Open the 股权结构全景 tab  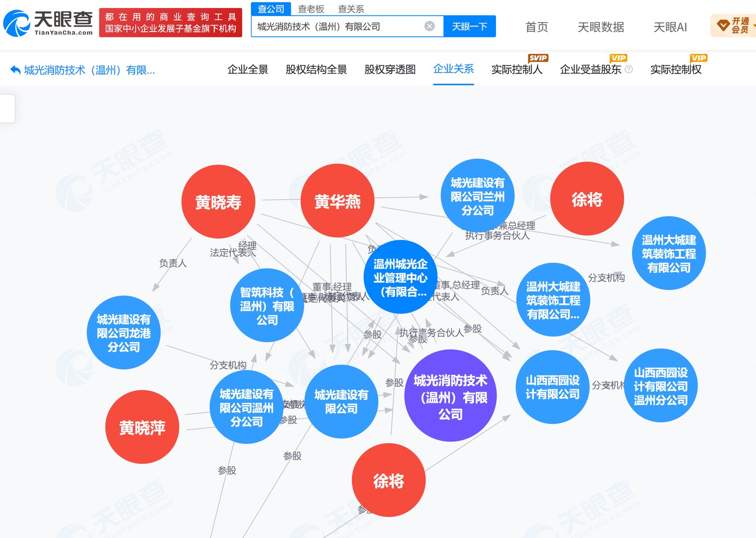(x=316, y=70)
